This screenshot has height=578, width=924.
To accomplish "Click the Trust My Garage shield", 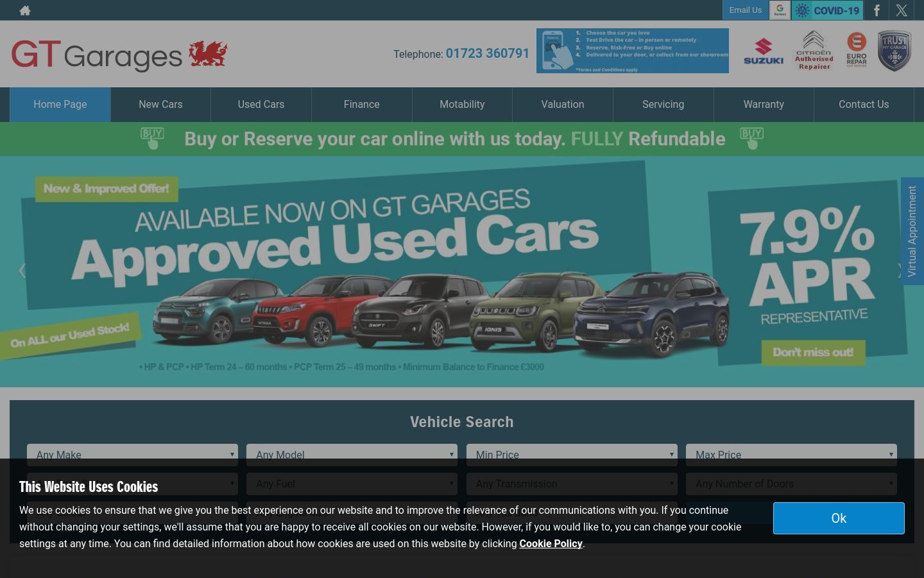I will (894, 51).
